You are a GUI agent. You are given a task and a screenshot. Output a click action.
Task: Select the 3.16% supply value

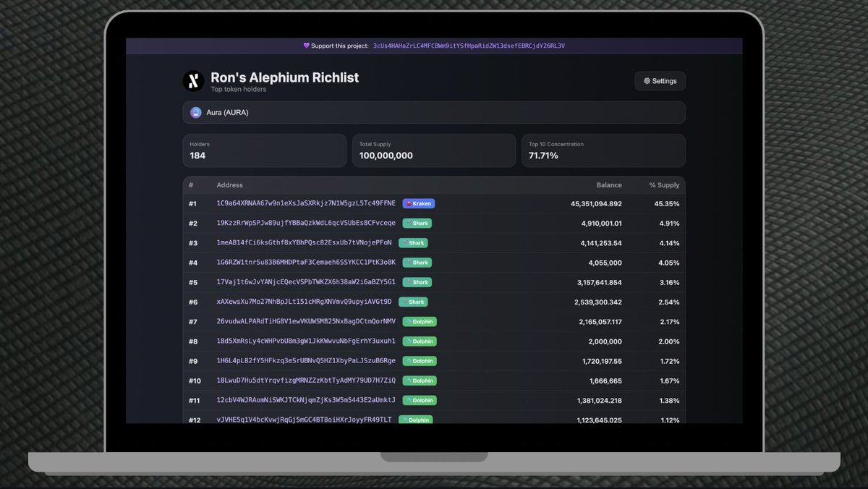coord(669,282)
